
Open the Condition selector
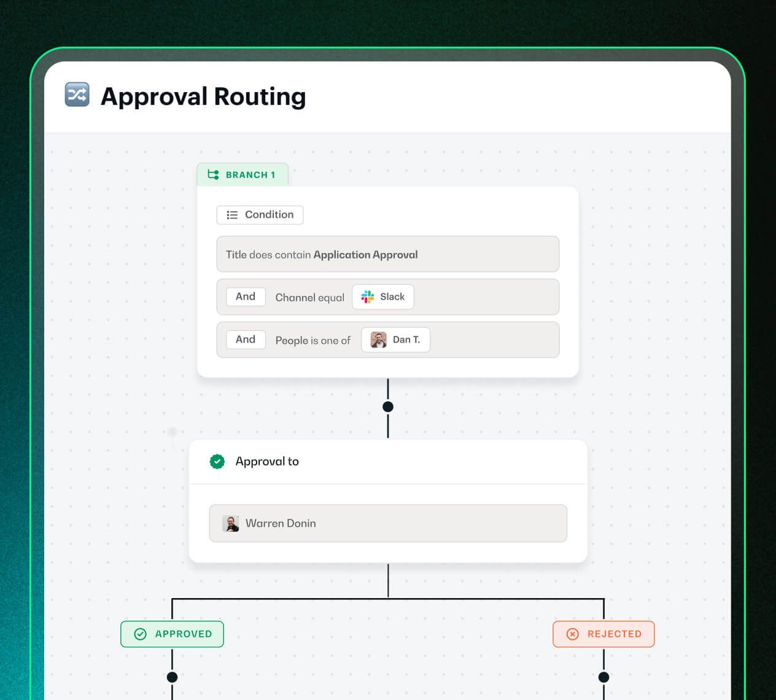pyautogui.click(x=259, y=214)
